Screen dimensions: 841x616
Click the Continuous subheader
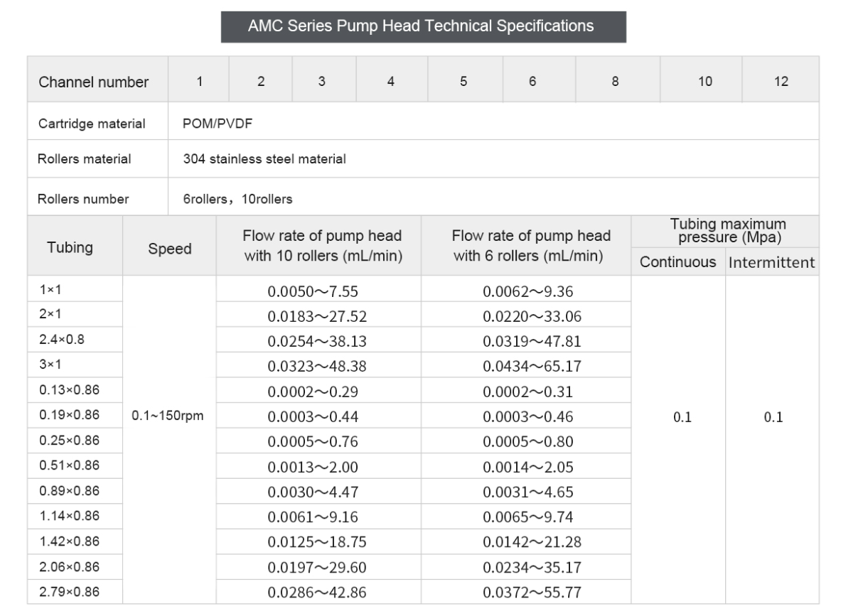(x=678, y=262)
